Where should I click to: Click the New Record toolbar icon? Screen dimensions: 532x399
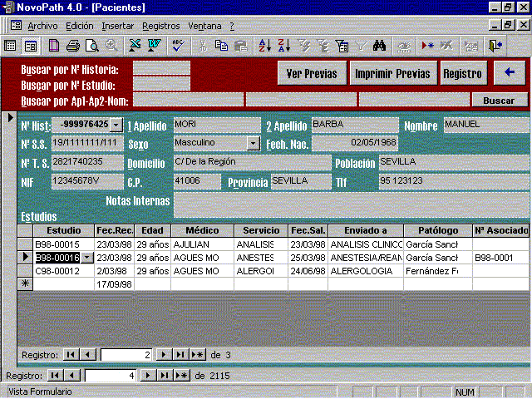pos(427,46)
